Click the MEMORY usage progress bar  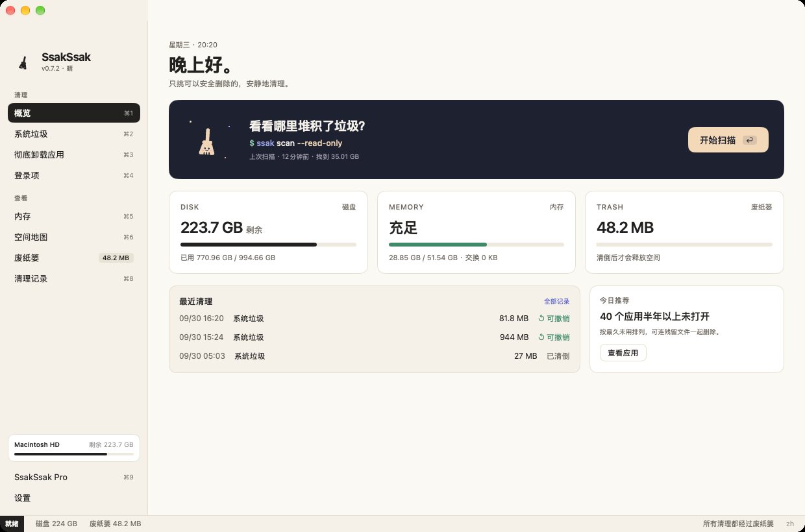tap(477, 245)
